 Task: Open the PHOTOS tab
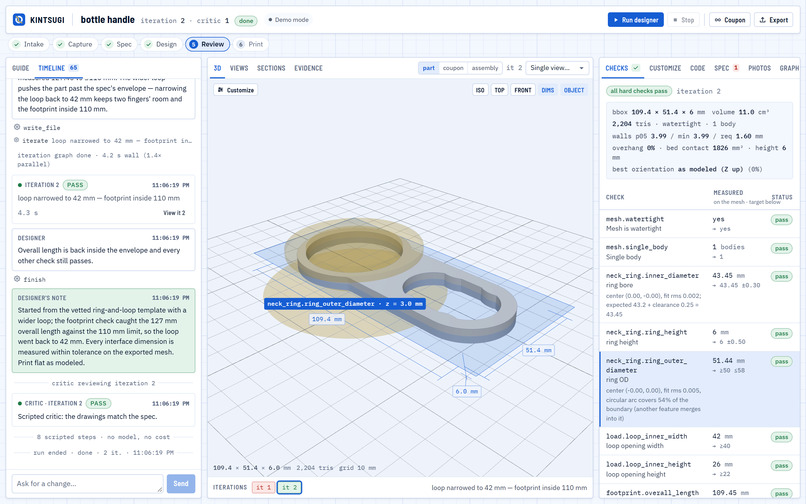tap(759, 68)
